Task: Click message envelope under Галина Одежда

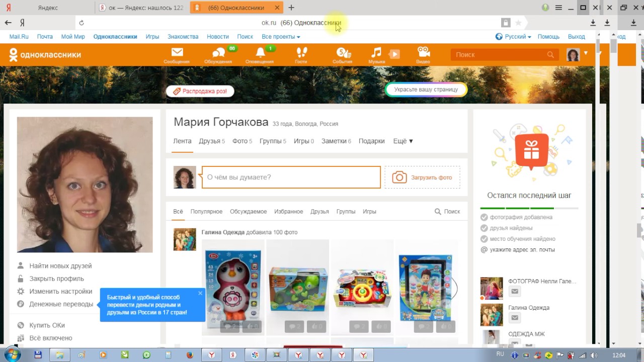Action: pos(514,318)
